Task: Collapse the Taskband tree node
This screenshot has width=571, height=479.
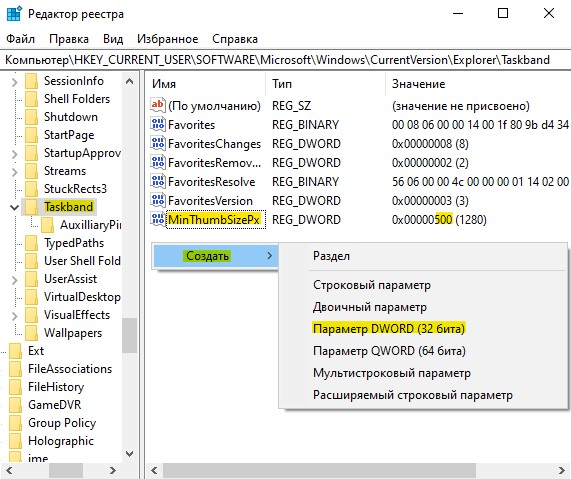Action: click(x=14, y=208)
